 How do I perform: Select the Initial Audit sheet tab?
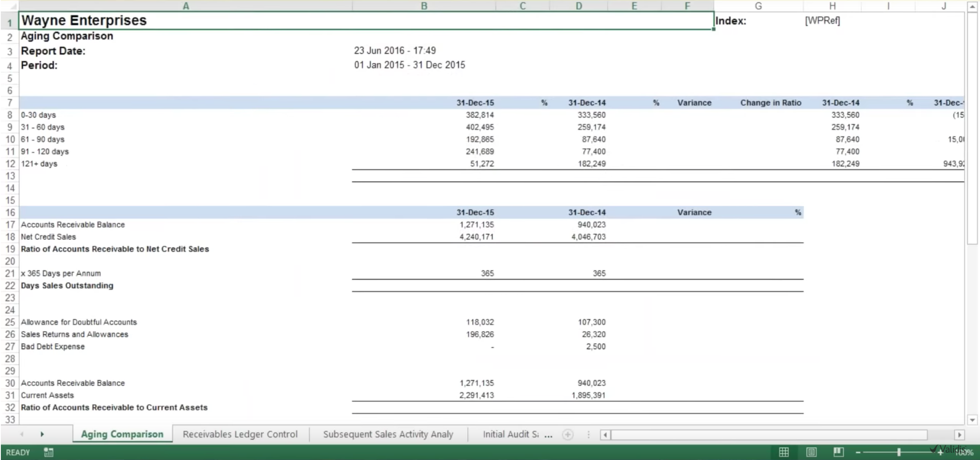point(511,434)
